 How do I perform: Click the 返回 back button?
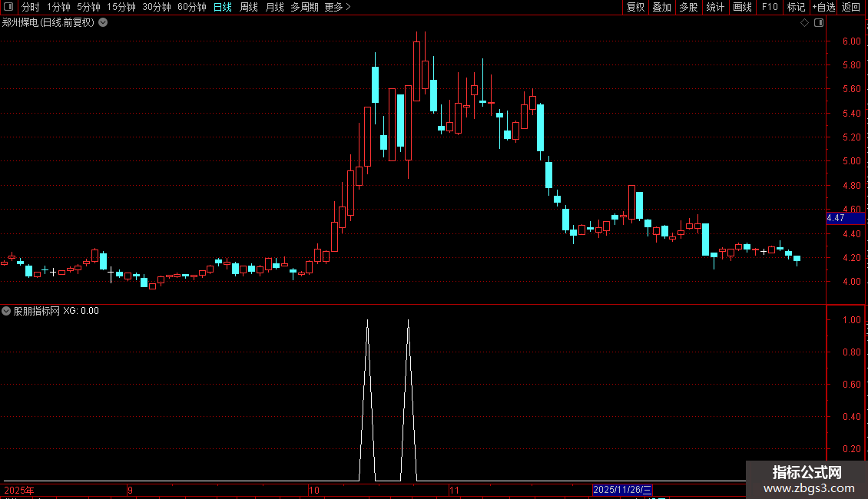click(851, 7)
